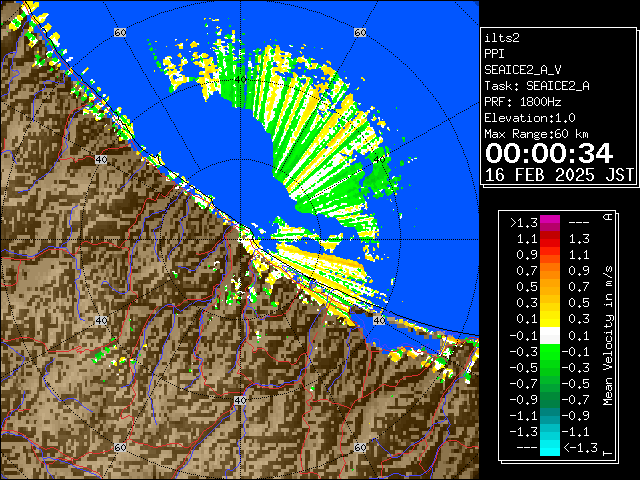640x480 pixels.
Task: Click the 'PRF: 1800Hz' value
Action: [x=523, y=102]
